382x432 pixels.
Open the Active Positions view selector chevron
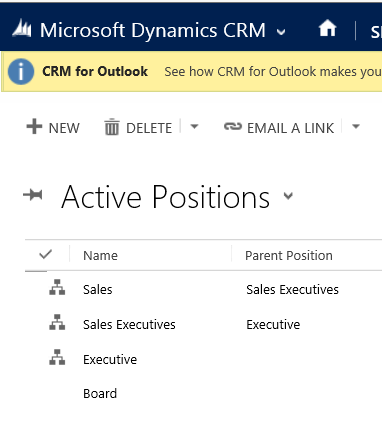pyautogui.click(x=288, y=196)
